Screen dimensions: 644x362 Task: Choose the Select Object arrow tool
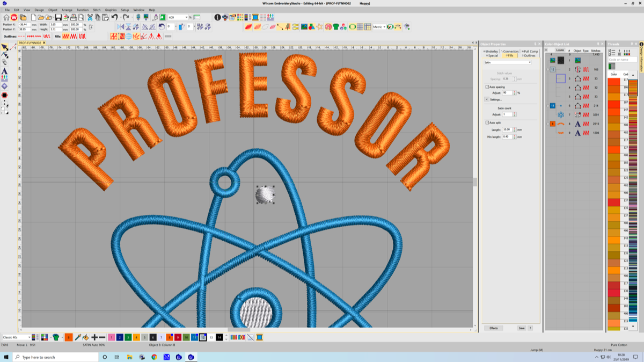pyautogui.click(x=5, y=48)
